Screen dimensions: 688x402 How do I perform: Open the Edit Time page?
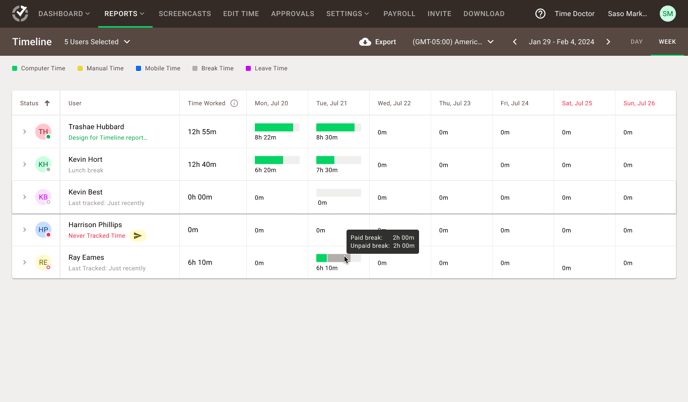tap(241, 14)
